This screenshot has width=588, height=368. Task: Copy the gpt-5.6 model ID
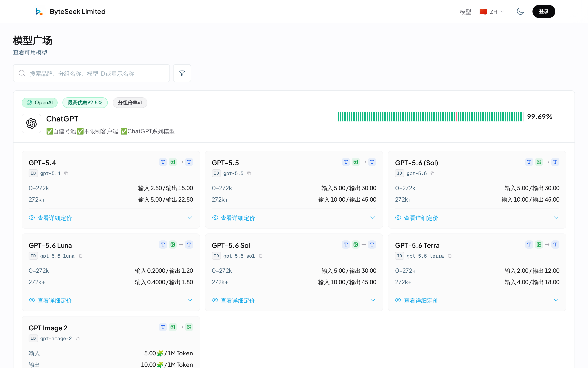click(x=432, y=173)
